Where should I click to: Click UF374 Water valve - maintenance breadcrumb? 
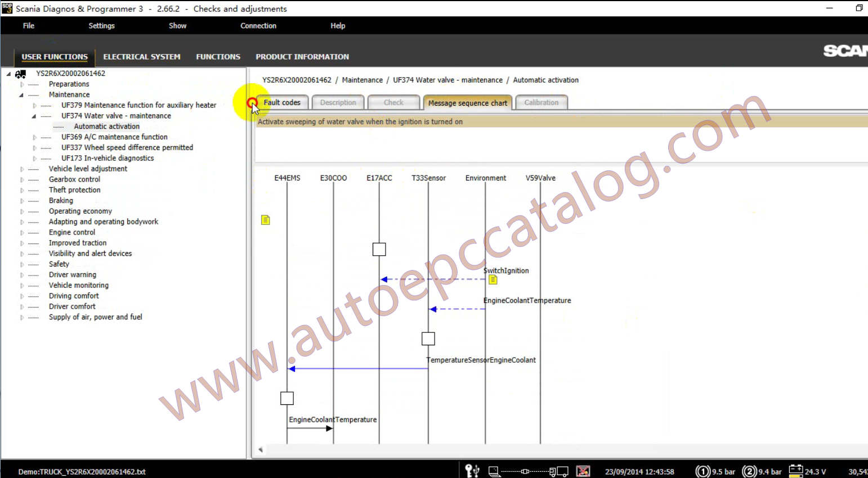448,80
